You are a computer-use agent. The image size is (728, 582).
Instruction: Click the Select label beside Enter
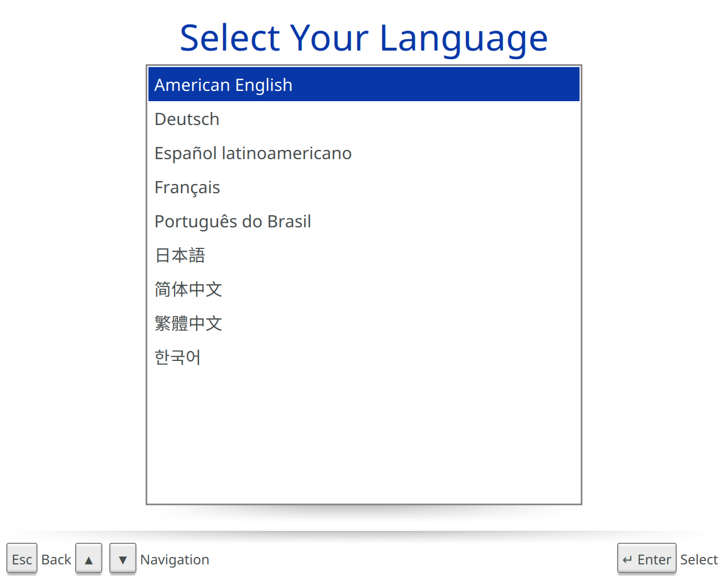[699, 559]
